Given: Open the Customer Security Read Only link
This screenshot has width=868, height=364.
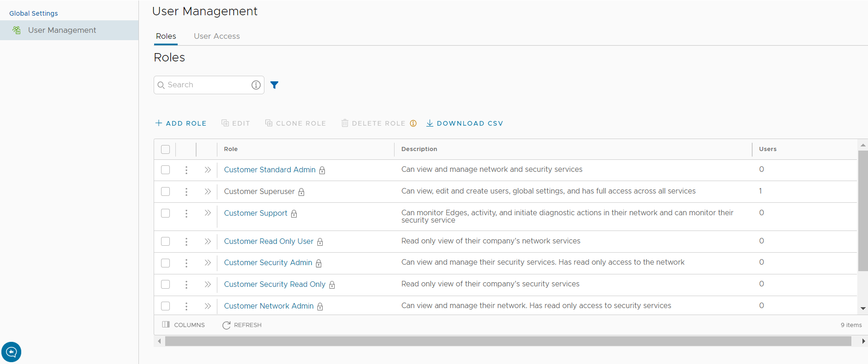Looking at the screenshot, I should 275,284.
